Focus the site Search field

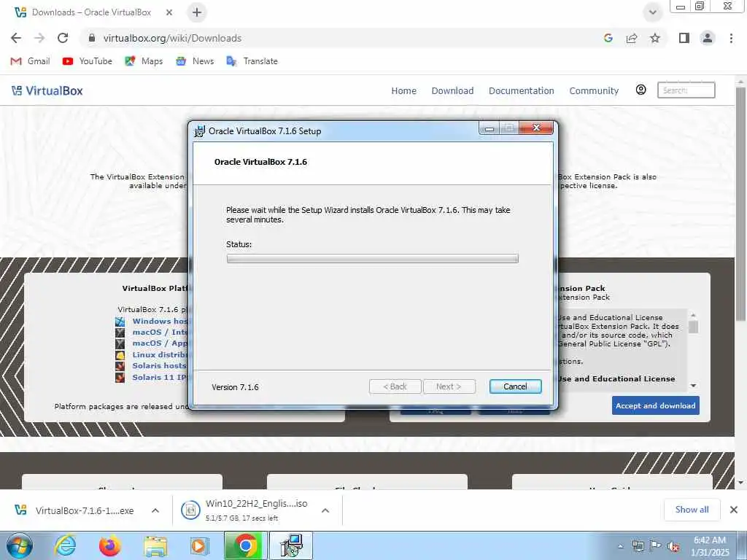(686, 90)
